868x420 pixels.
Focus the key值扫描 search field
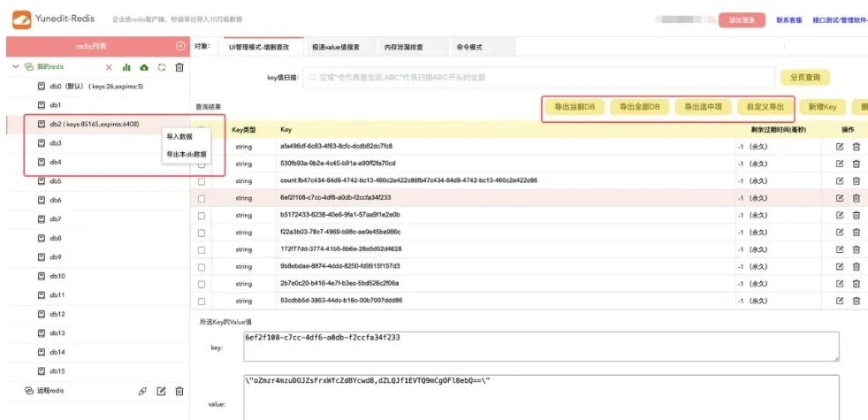click(x=538, y=78)
